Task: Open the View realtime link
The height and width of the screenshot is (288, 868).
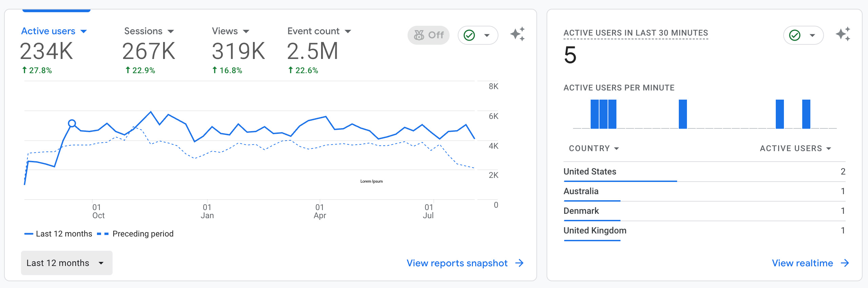Action: pyautogui.click(x=802, y=263)
